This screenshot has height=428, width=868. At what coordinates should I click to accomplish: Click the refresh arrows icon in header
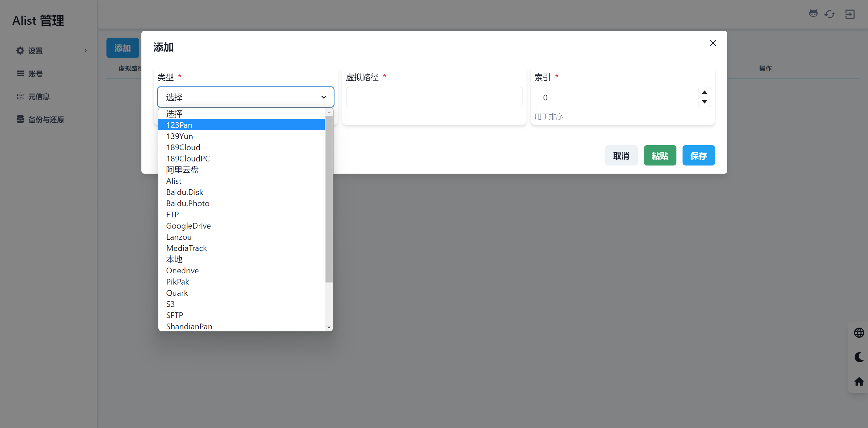click(830, 14)
